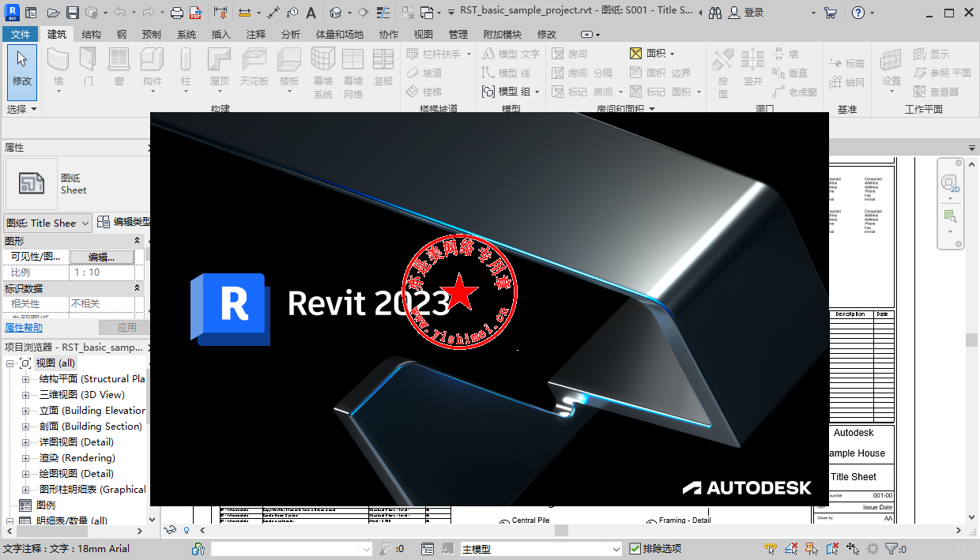Switch to the 注释 ribbon tab
The height and width of the screenshot is (560, 980).
click(256, 34)
